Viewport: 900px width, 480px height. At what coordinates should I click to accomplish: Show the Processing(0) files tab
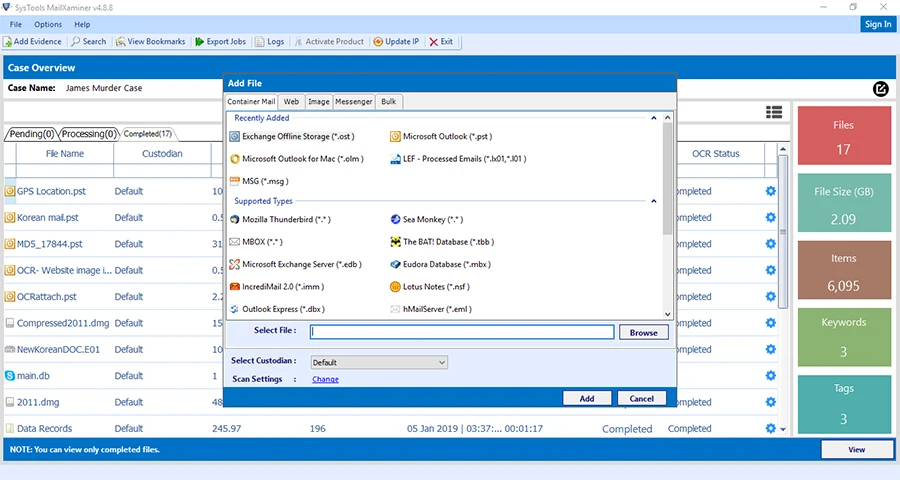coord(89,134)
